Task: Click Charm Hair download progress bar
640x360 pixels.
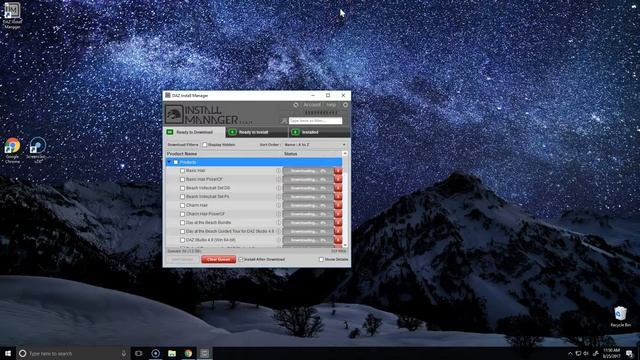Action: (308, 205)
